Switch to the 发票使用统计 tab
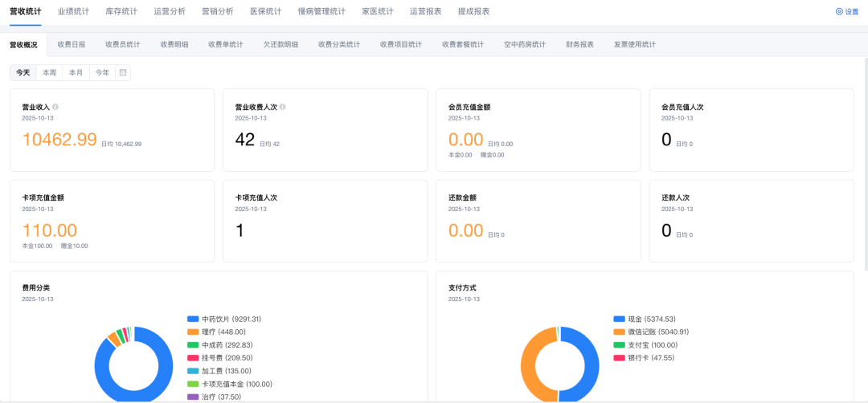The image size is (868, 403). tap(634, 45)
